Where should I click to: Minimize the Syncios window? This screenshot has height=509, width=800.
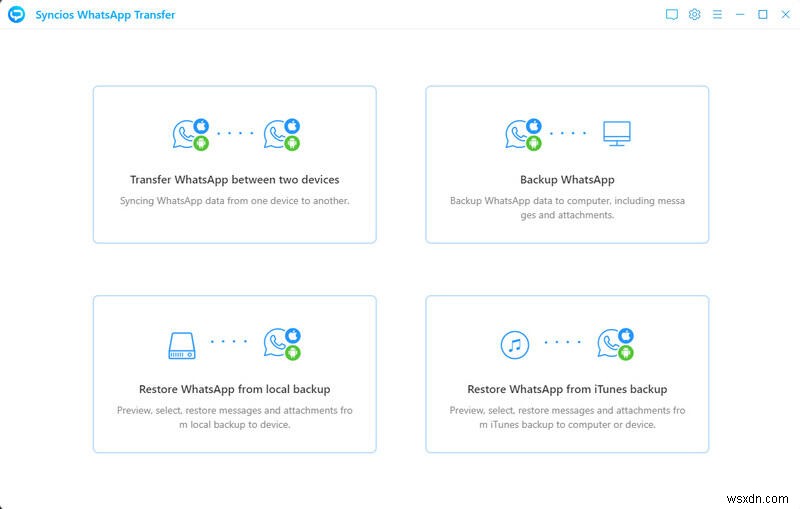click(x=740, y=14)
